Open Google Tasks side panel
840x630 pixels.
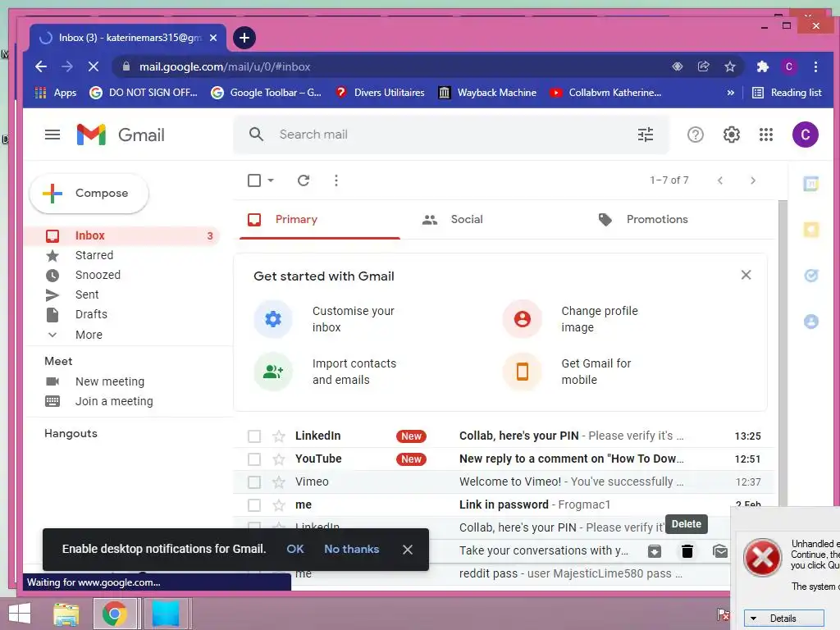[811, 276]
